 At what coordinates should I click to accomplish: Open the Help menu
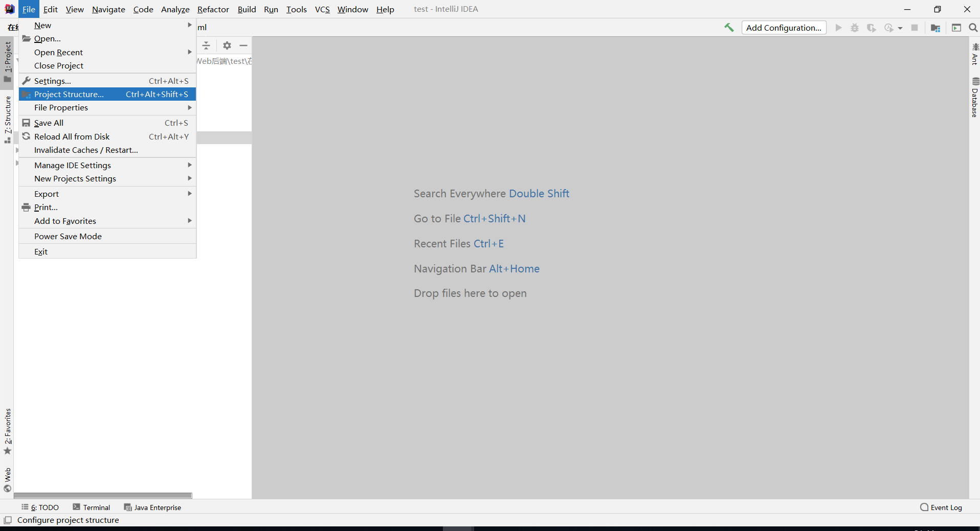[385, 9]
